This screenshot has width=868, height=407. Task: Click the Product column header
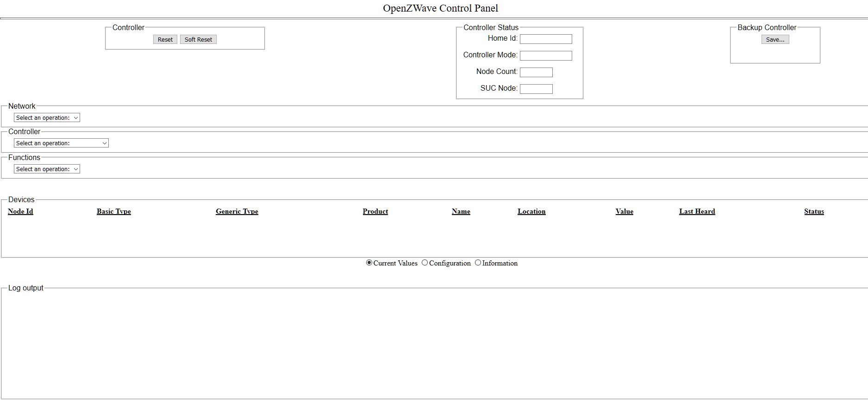pos(375,211)
